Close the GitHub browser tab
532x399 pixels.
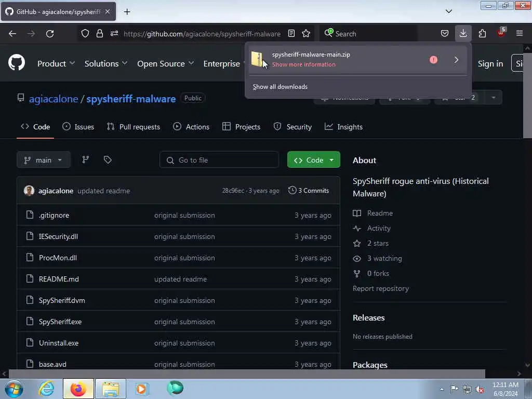click(x=108, y=11)
